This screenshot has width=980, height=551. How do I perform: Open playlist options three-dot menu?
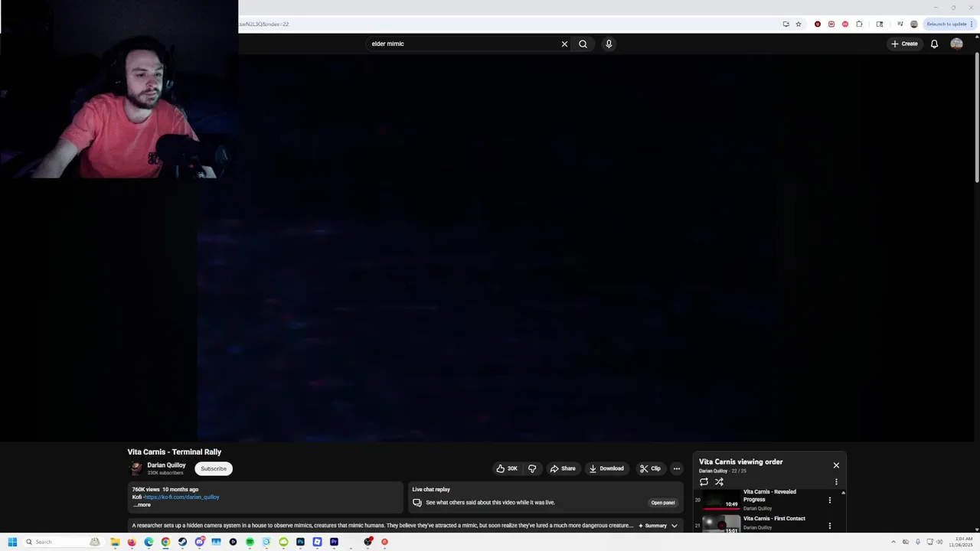836,482
